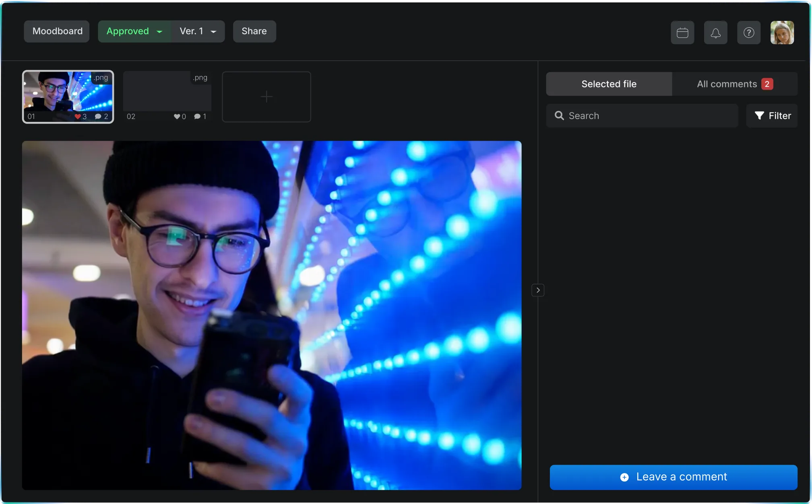Select the 02 png thumbnail
The image size is (812, 504).
click(167, 93)
